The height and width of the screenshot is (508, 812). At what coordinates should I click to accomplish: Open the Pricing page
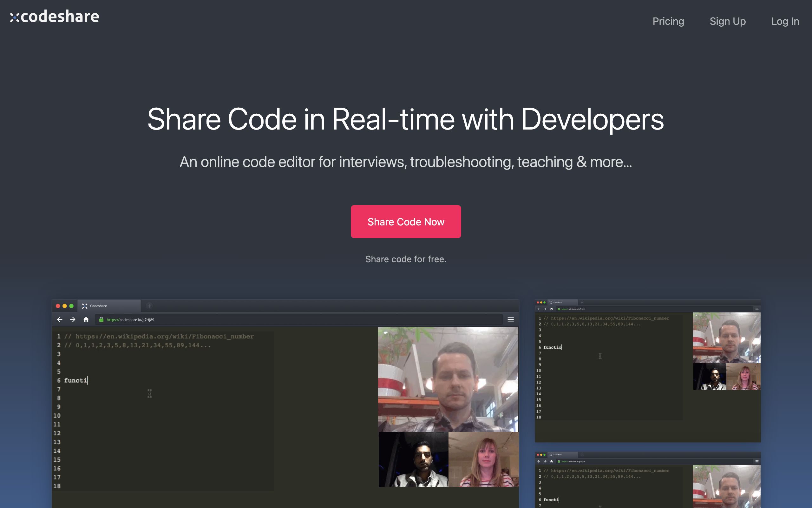pos(668,21)
